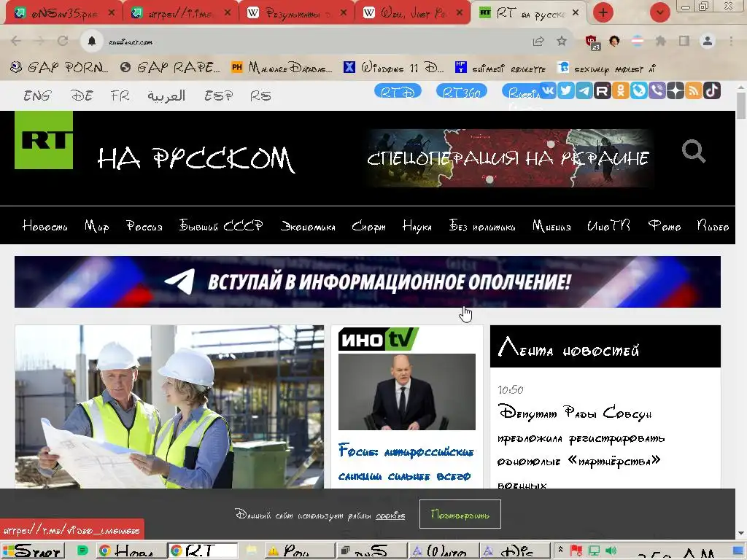
Task: Toggle the browser side panel icon
Action: [x=684, y=42]
